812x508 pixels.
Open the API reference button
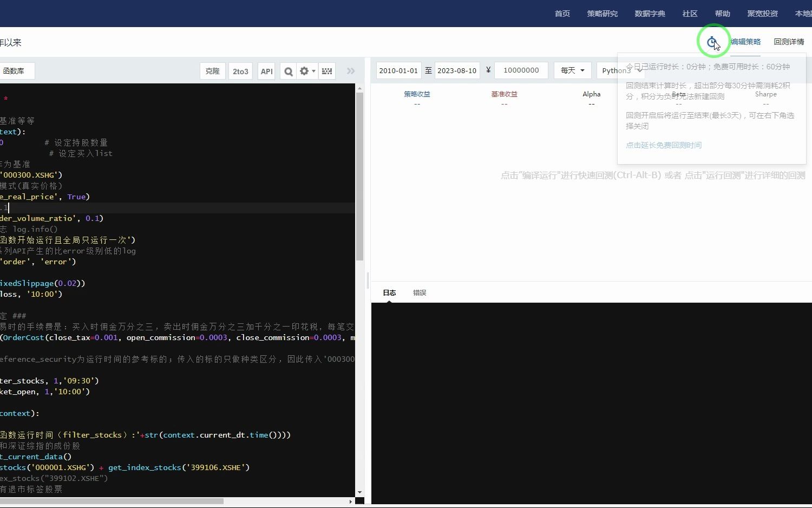(266, 71)
